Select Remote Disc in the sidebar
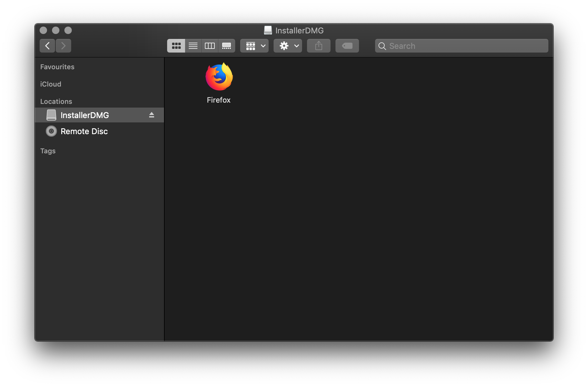588x387 pixels. pyautogui.click(x=84, y=131)
